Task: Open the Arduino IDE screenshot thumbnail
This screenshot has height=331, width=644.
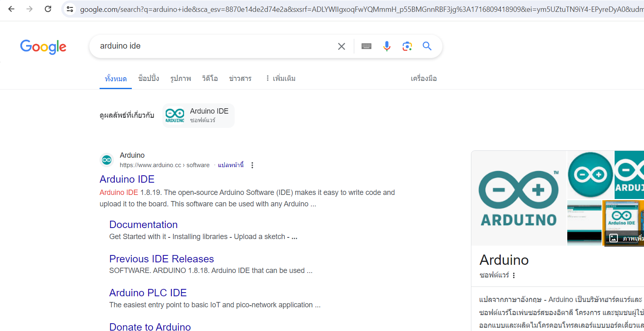Action: click(584, 223)
